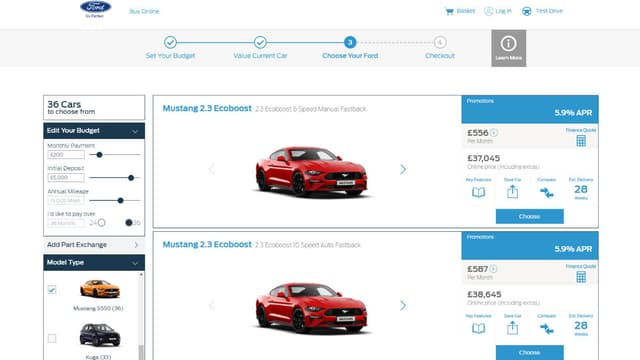Click the £38,645 online price text
The width and height of the screenshot is (640, 360).
(484, 294)
